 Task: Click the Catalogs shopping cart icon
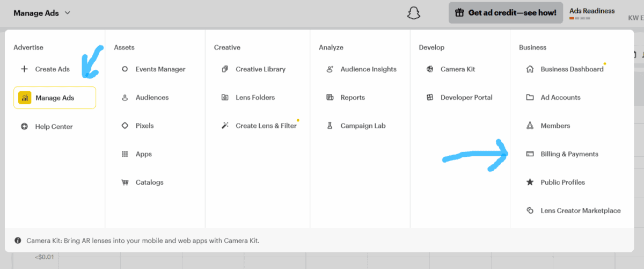(125, 183)
